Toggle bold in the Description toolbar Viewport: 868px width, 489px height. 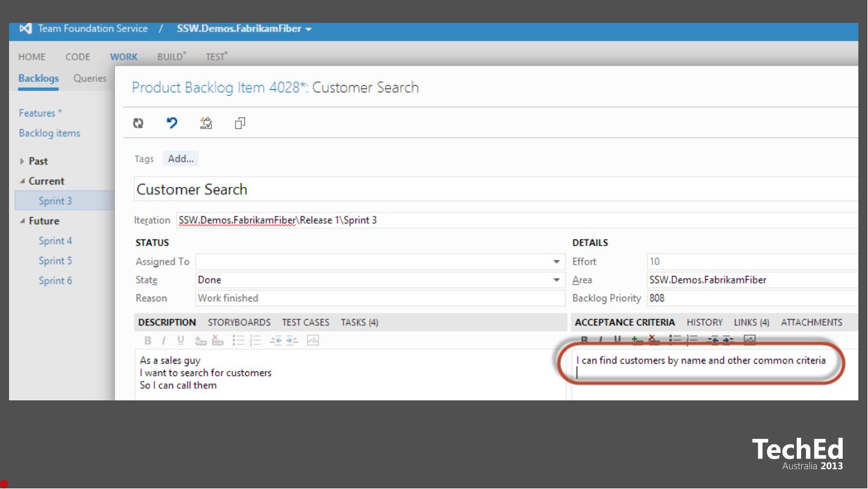tap(148, 341)
